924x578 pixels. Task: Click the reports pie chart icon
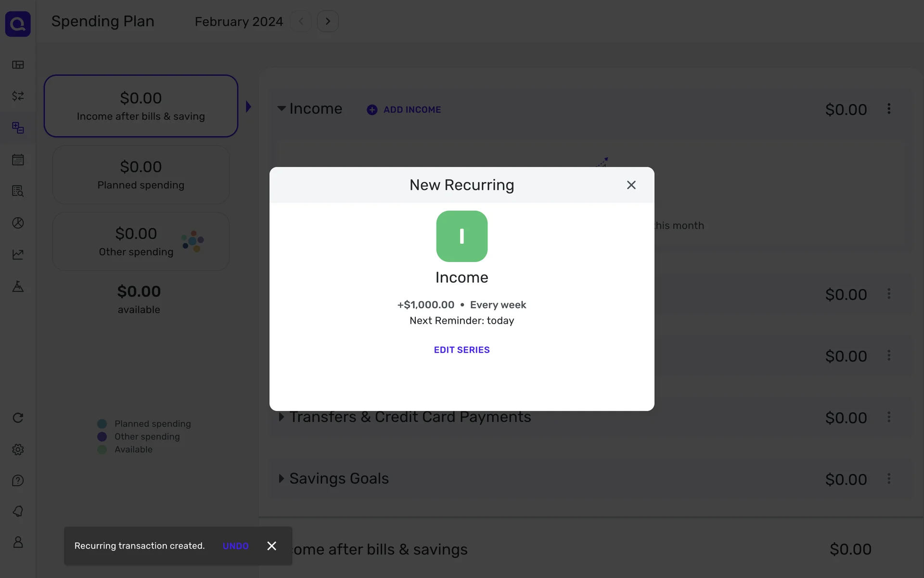click(18, 223)
